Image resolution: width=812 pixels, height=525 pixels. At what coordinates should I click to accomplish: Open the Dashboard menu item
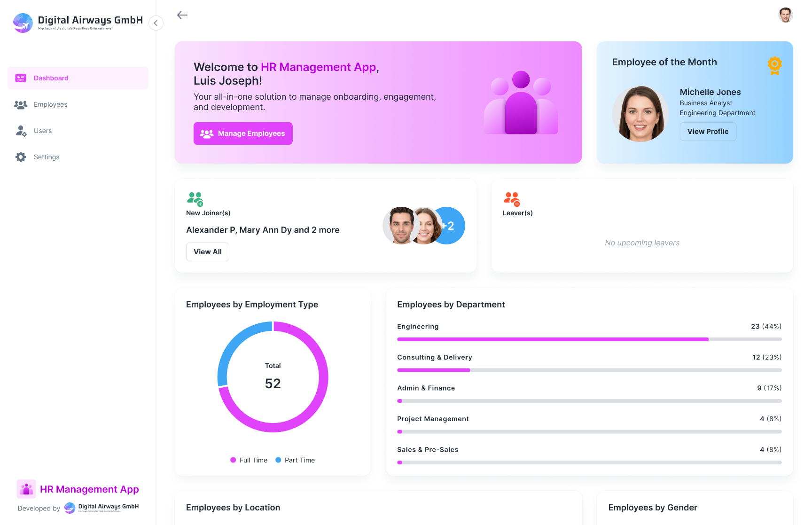coord(78,78)
